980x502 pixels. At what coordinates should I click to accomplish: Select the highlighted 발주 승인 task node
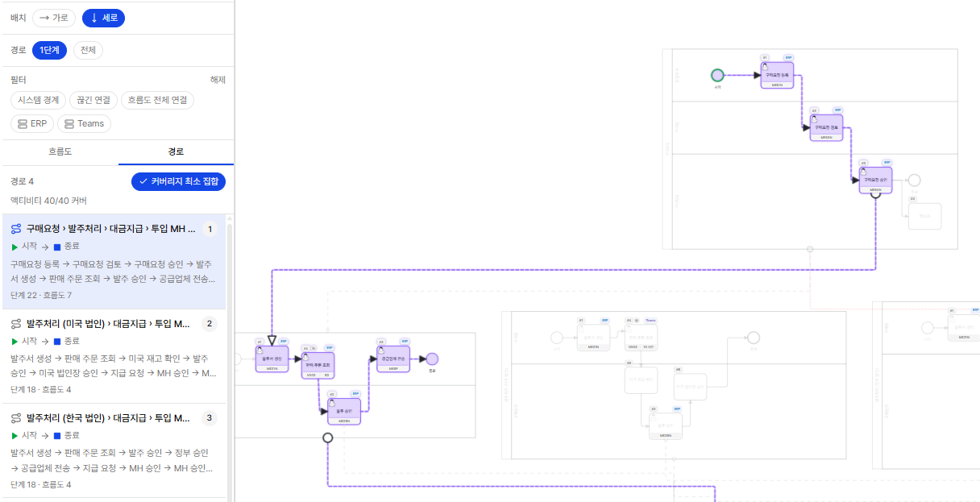click(x=344, y=411)
